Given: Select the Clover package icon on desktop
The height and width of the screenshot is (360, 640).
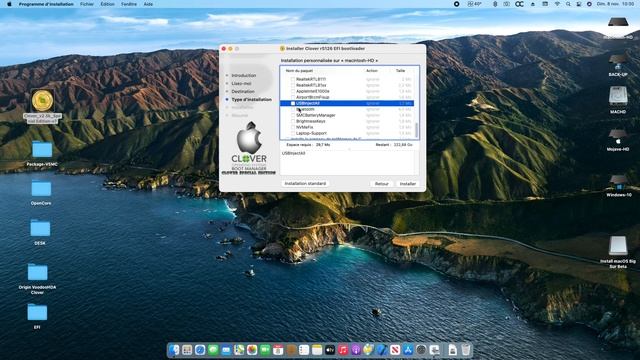Looking at the screenshot, I should tap(42, 100).
